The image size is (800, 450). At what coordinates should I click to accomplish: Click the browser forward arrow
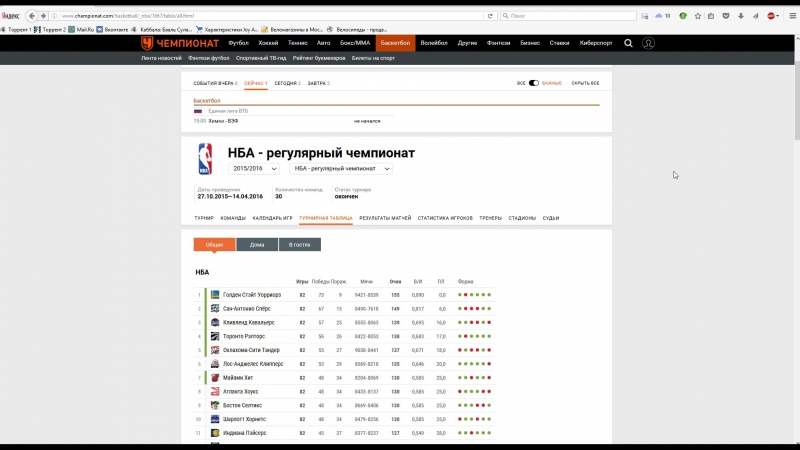coord(43,16)
